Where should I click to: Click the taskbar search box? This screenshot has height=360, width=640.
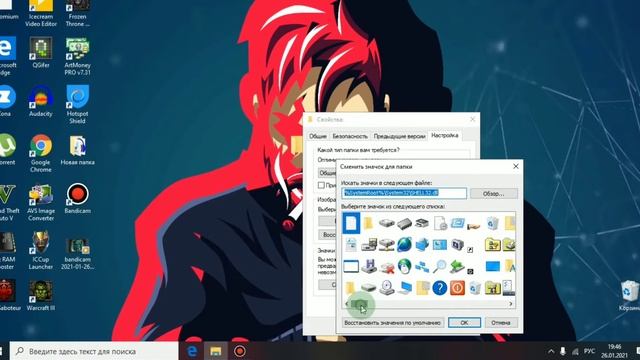coord(94,351)
